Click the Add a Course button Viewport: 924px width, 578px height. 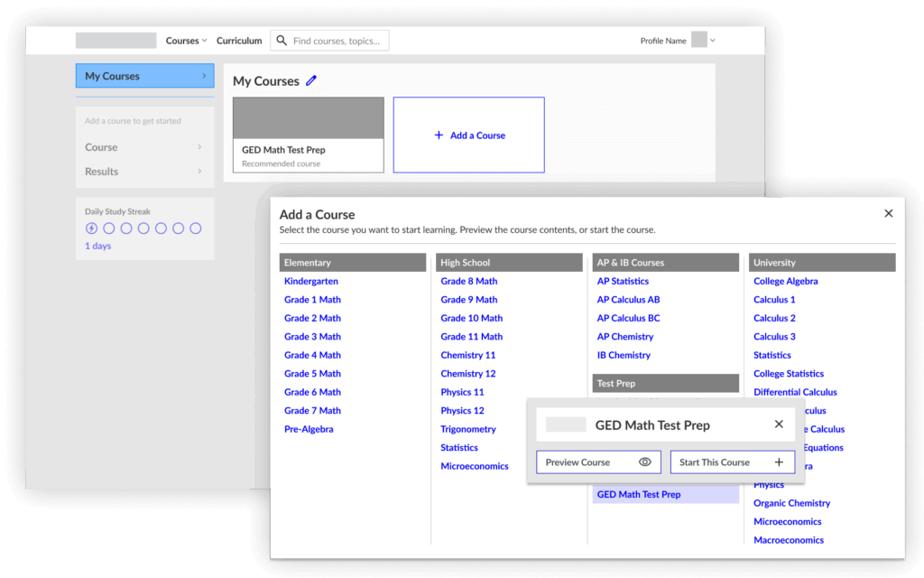pyautogui.click(x=468, y=135)
